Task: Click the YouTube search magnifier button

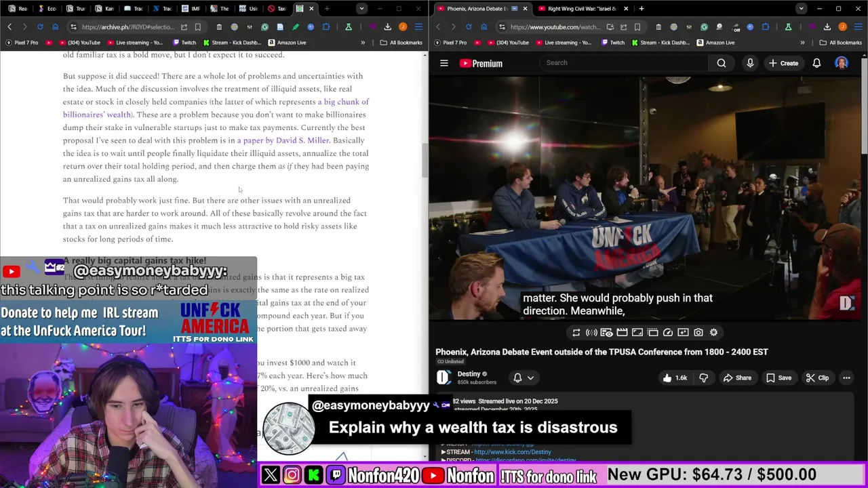Action: (x=722, y=63)
